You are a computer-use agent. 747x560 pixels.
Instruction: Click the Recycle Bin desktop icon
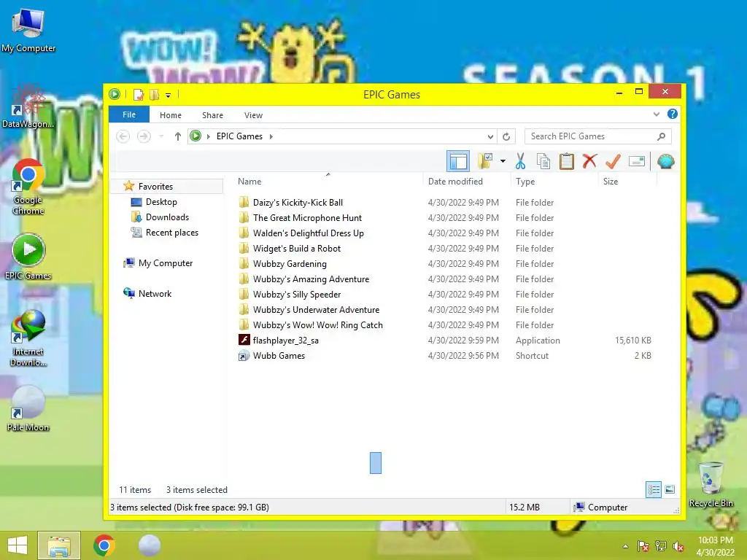click(711, 485)
